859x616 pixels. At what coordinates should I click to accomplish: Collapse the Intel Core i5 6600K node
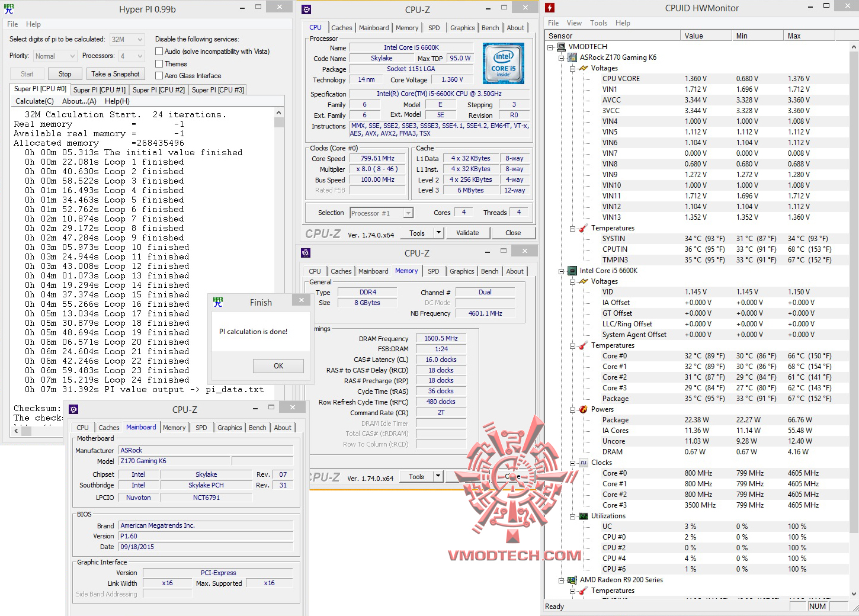(561, 271)
